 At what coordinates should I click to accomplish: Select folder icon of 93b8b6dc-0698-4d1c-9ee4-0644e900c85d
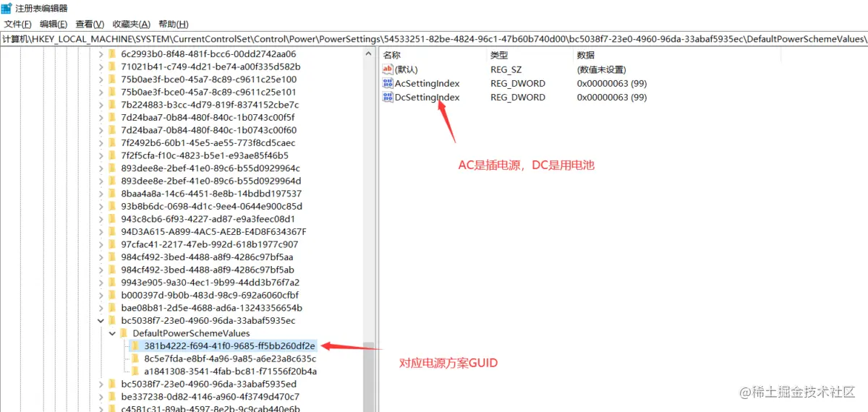click(x=112, y=206)
